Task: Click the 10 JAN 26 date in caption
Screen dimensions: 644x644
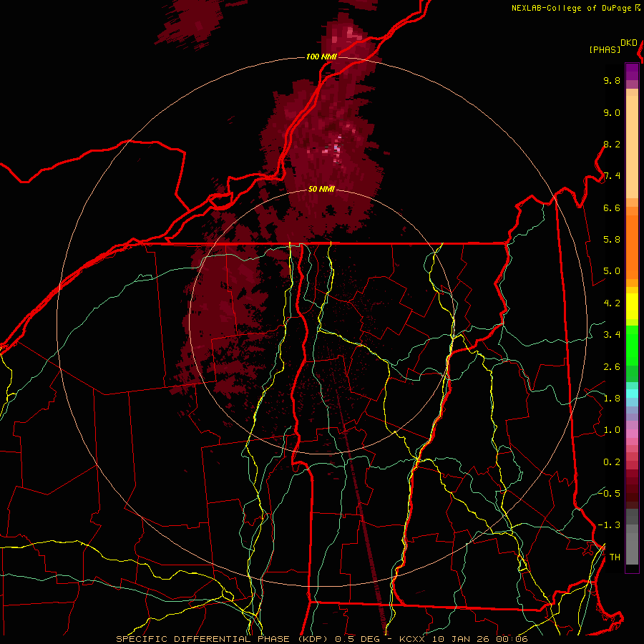Action: coord(460,639)
